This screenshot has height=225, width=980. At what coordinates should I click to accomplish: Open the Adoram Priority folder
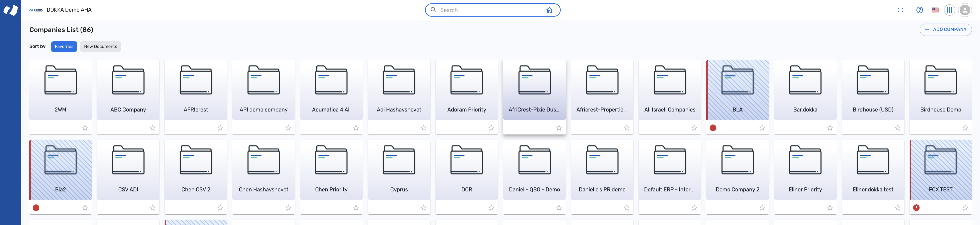tap(467, 90)
